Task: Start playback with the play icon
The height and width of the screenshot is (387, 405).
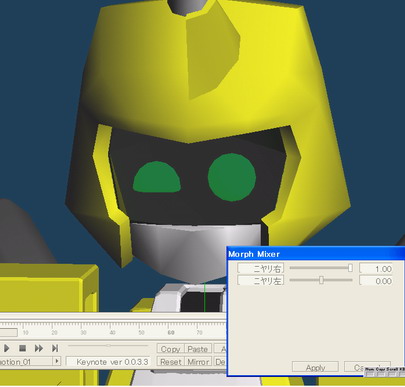Action: coord(6,349)
